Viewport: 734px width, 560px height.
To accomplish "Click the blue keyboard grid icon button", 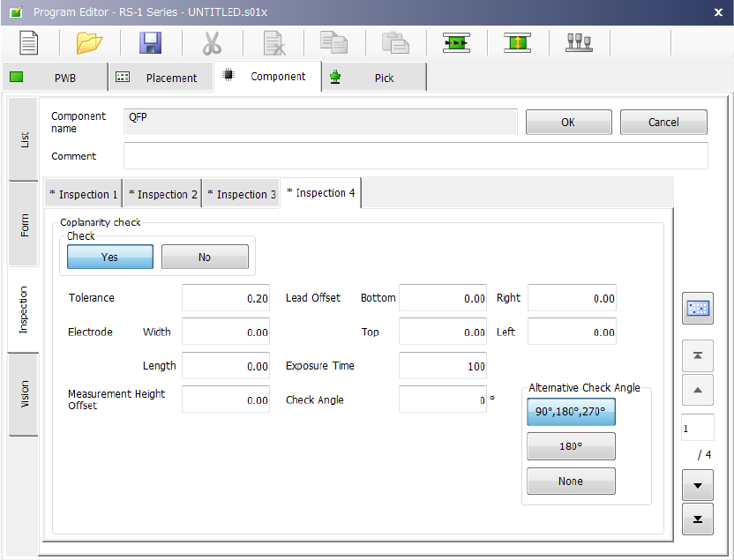I will pyautogui.click(x=698, y=309).
